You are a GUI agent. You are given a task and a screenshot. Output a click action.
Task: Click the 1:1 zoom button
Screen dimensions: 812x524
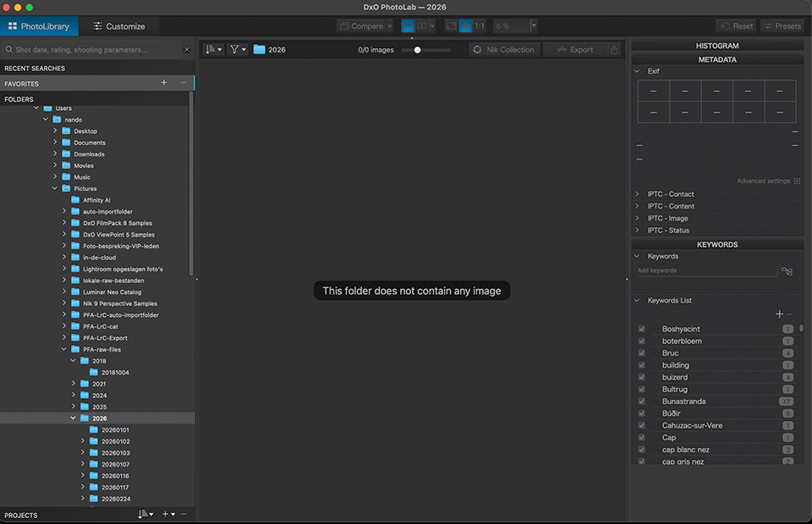pyautogui.click(x=480, y=26)
